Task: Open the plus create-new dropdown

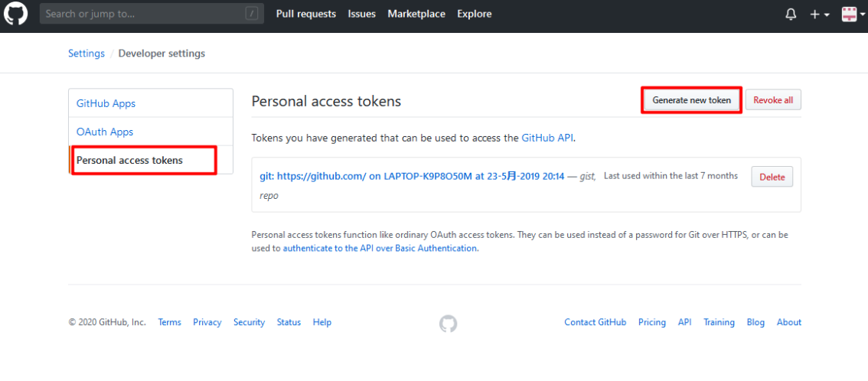Action: (x=820, y=14)
